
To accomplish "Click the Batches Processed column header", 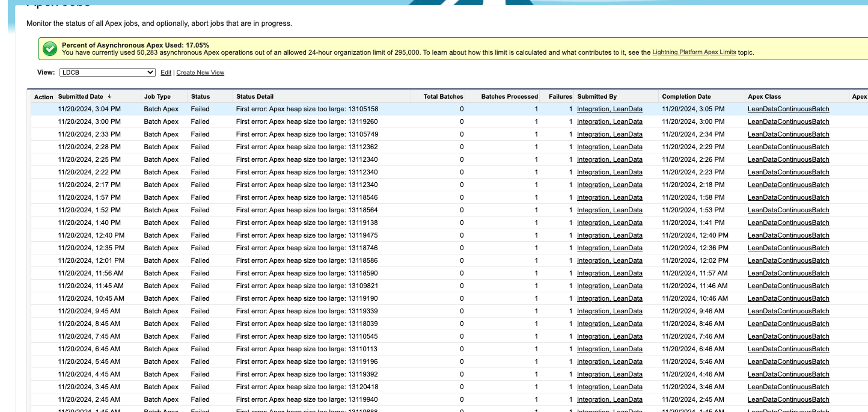I will pyautogui.click(x=509, y=96).
